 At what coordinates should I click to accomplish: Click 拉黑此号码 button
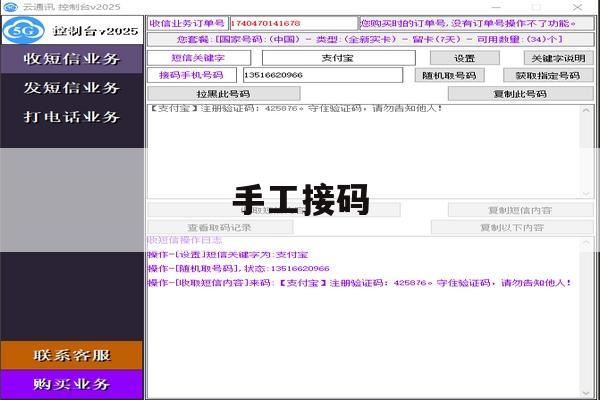224,94
